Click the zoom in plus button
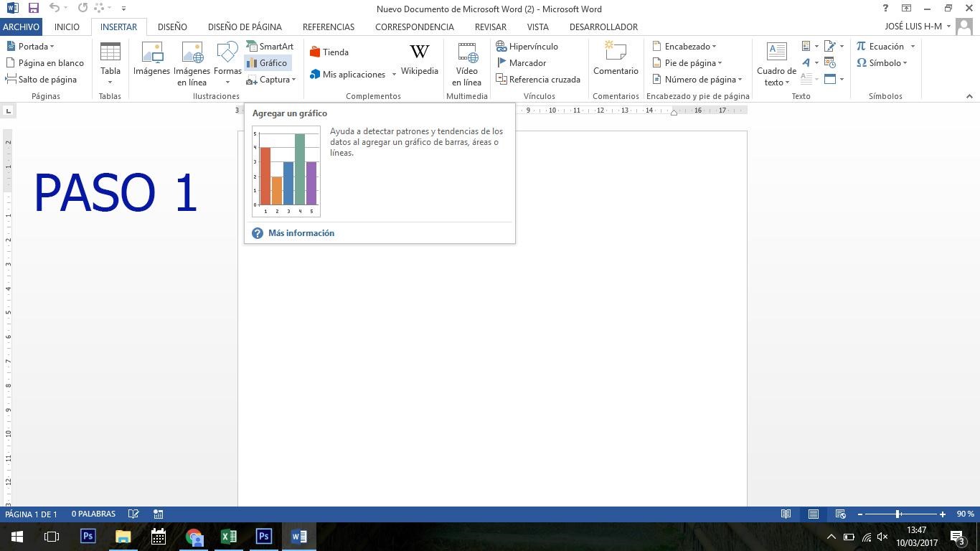Viewport: 980px width, 551px height. click(943, 514)
